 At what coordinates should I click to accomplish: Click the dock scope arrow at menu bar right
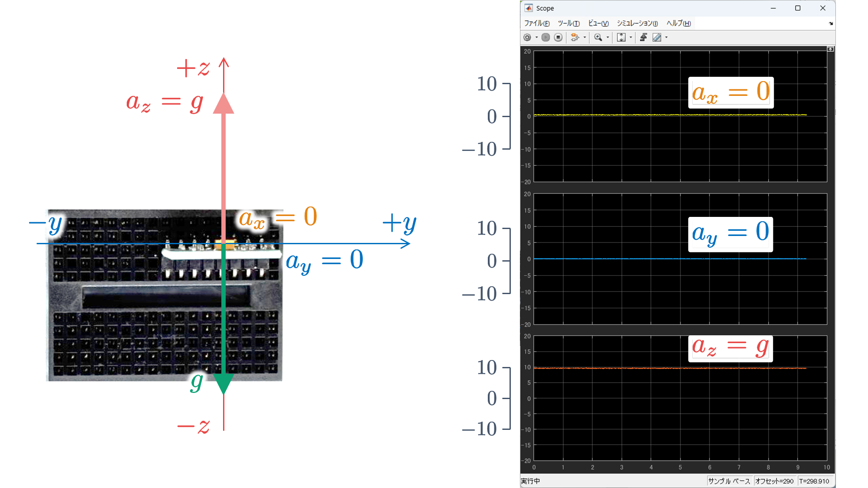[831, 23]
